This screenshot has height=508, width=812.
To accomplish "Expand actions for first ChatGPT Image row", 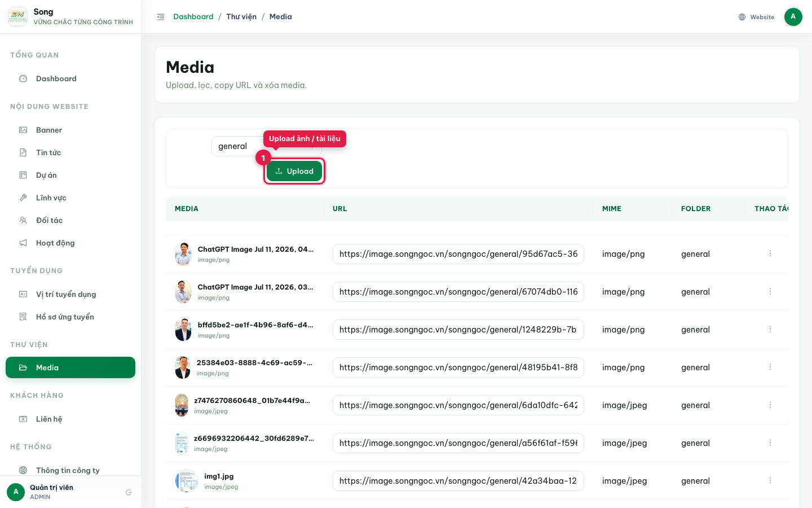I will pos(770,253).
